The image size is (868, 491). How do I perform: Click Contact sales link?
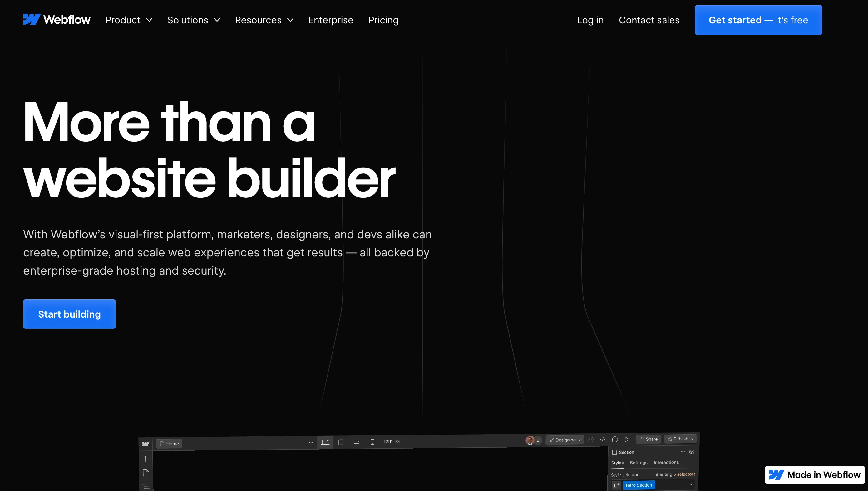coord(649,20)
